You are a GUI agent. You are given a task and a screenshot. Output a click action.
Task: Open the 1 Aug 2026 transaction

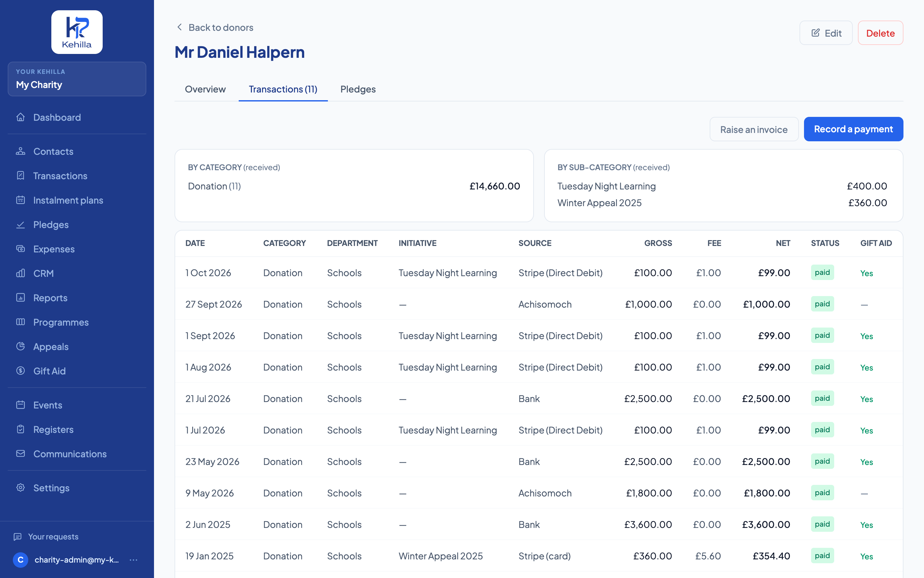(x=539, y=367)
